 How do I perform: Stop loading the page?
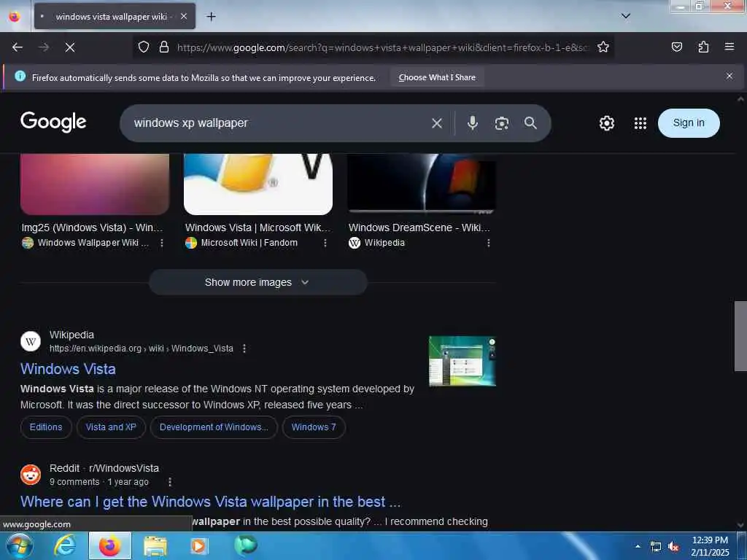70,47
